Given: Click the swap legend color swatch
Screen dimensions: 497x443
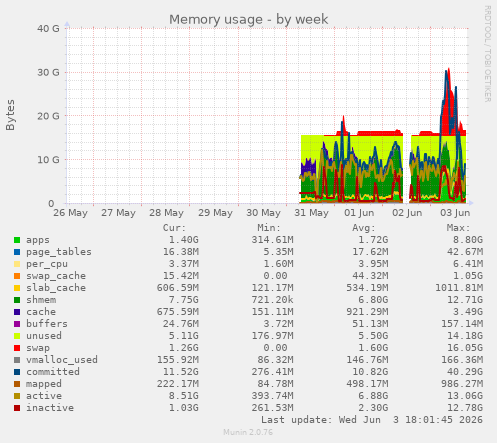Looking at the screenshot, I should pyautogui.click(x=17, y=348).
